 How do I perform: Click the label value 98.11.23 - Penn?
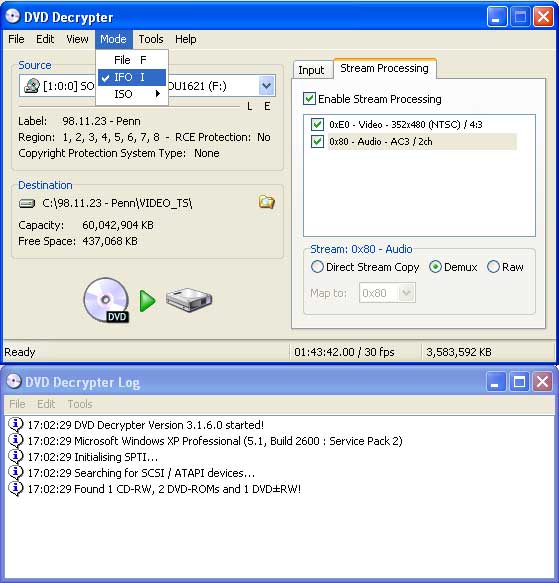click(x=101, y=121)
